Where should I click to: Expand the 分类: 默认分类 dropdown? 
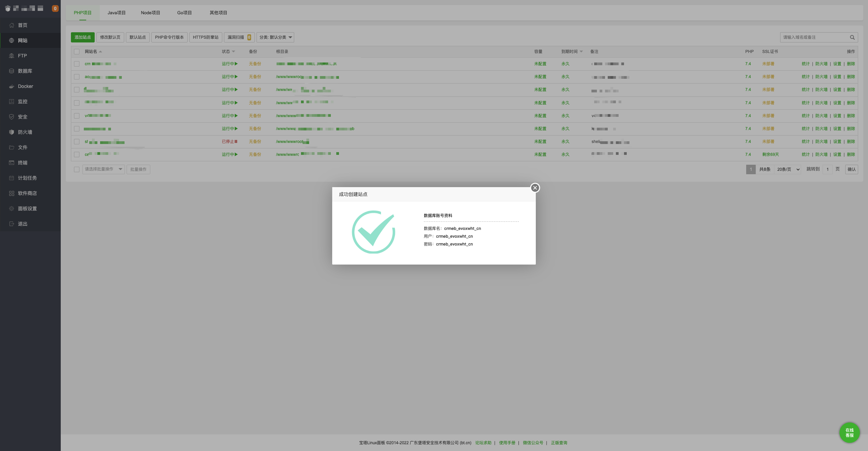(275, 37)
